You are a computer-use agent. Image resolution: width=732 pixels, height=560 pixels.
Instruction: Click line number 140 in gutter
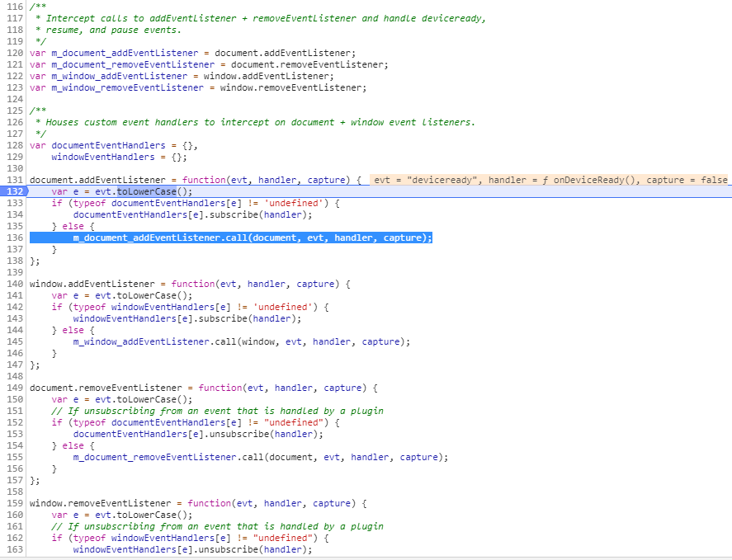click(15, 284)
